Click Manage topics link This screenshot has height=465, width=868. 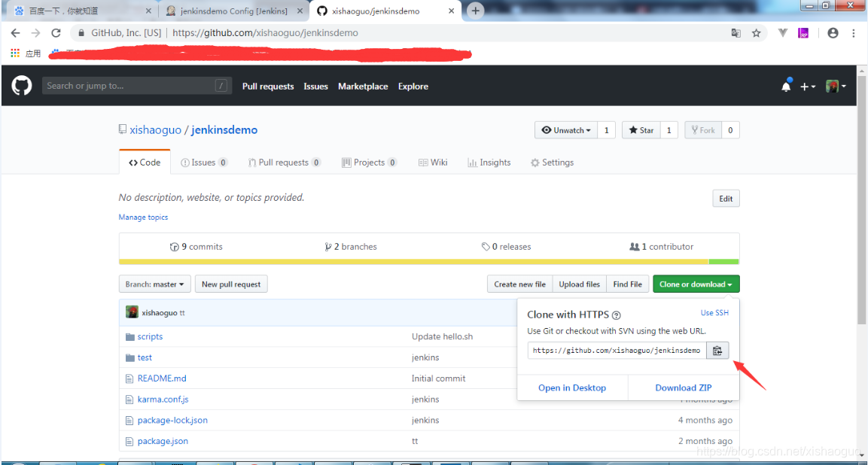pyautogui.click(x=143, y=217)
